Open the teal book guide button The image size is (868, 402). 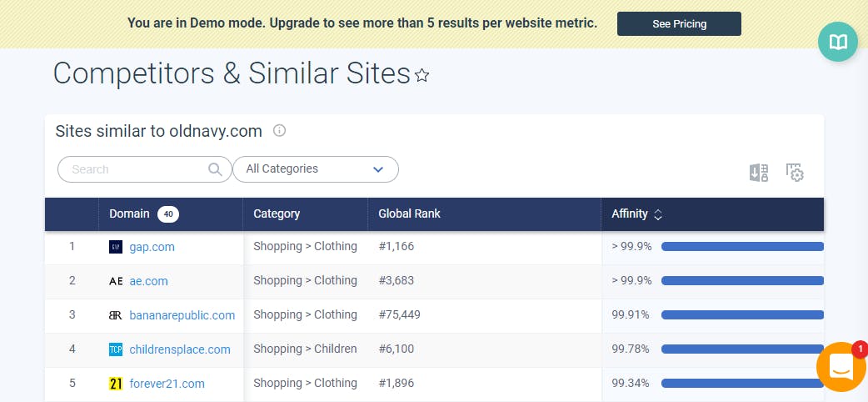point(838,42)
